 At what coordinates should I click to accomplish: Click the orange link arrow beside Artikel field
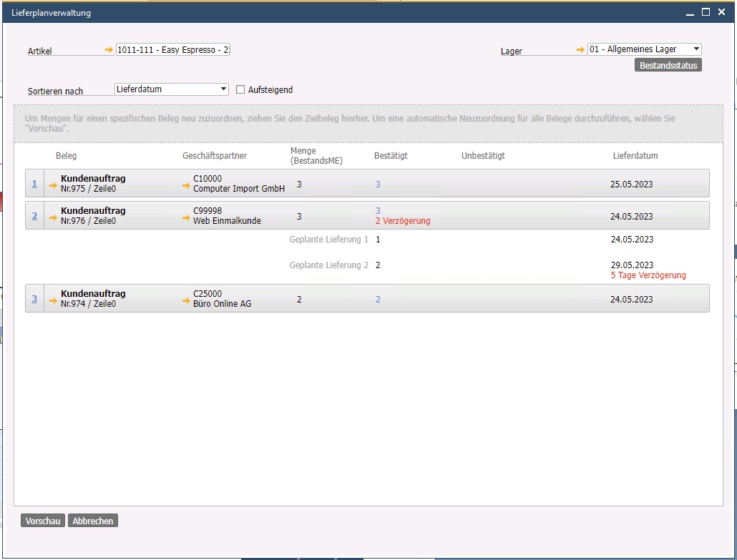109,49
